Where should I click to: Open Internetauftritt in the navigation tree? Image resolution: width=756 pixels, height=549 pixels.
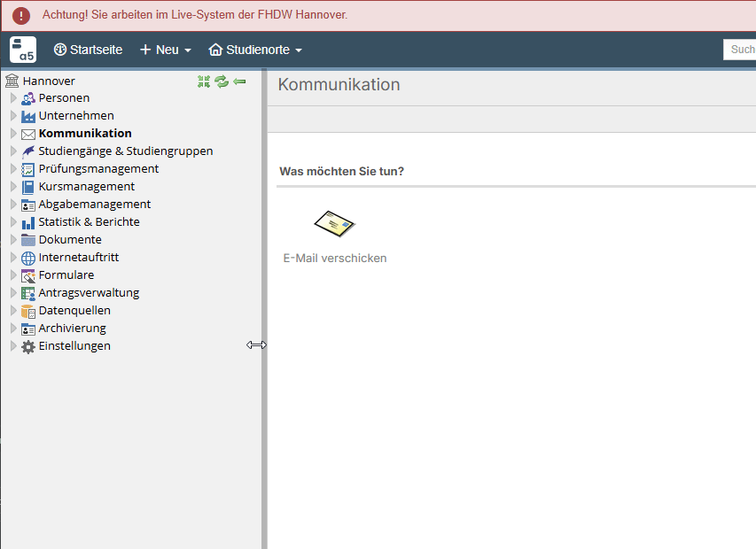79,258
